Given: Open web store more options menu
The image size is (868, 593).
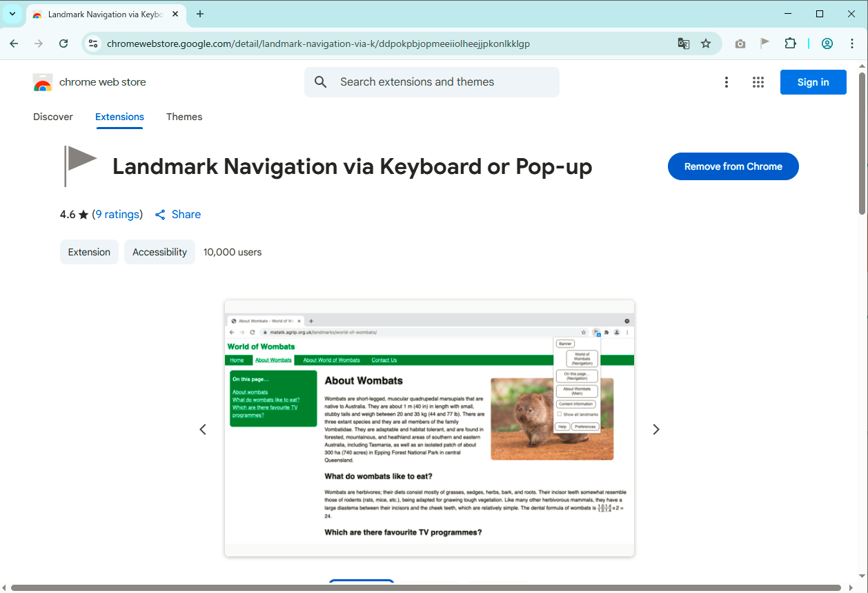Looking at the screenshot, I should pos(727,82).
